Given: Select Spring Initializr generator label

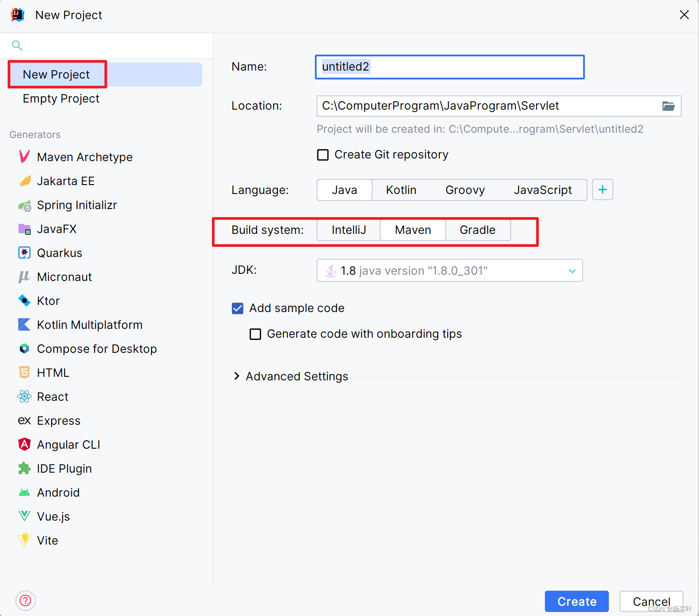Looking at the screenshot, I should pos(77,205).
